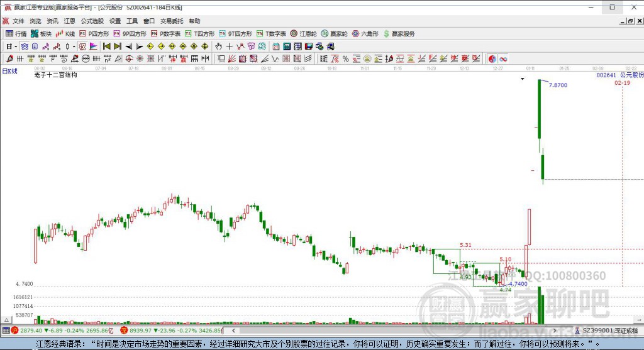Click the yin-yang Taiji icon

click(x=492, y=59)
